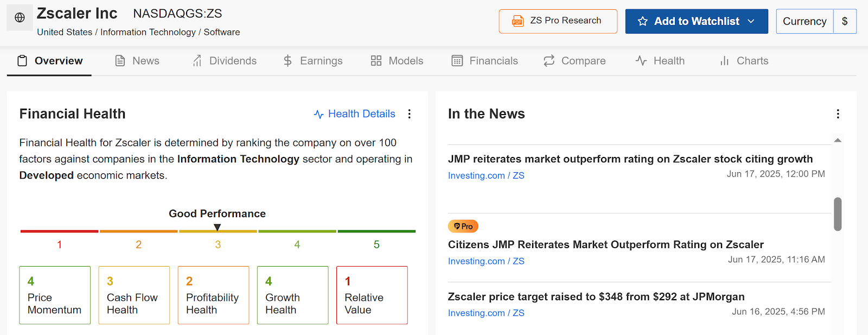Viewport: 868px width, 335px height.
Task: Open the PDF icon in ZS Pro Research
Action: [x=518, y=21]
